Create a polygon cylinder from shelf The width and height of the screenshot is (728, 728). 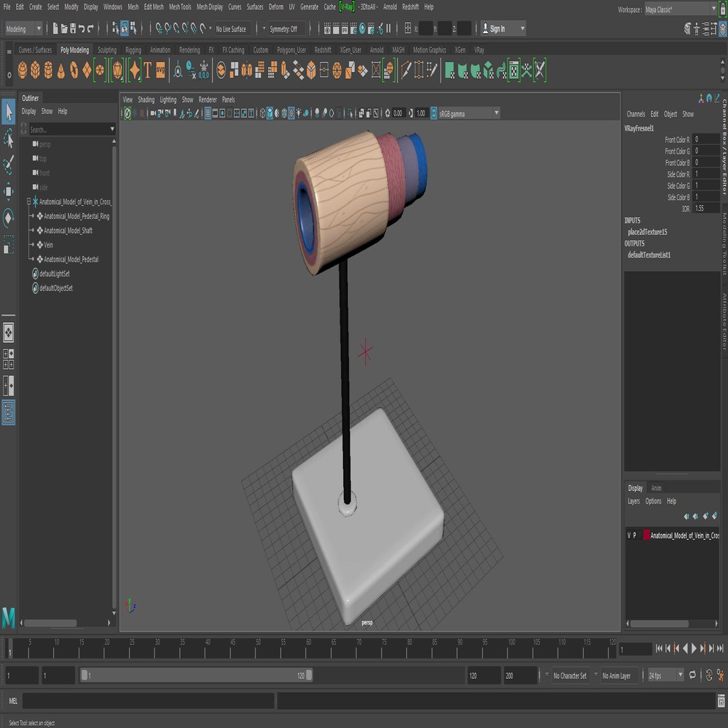coord(49,71)
